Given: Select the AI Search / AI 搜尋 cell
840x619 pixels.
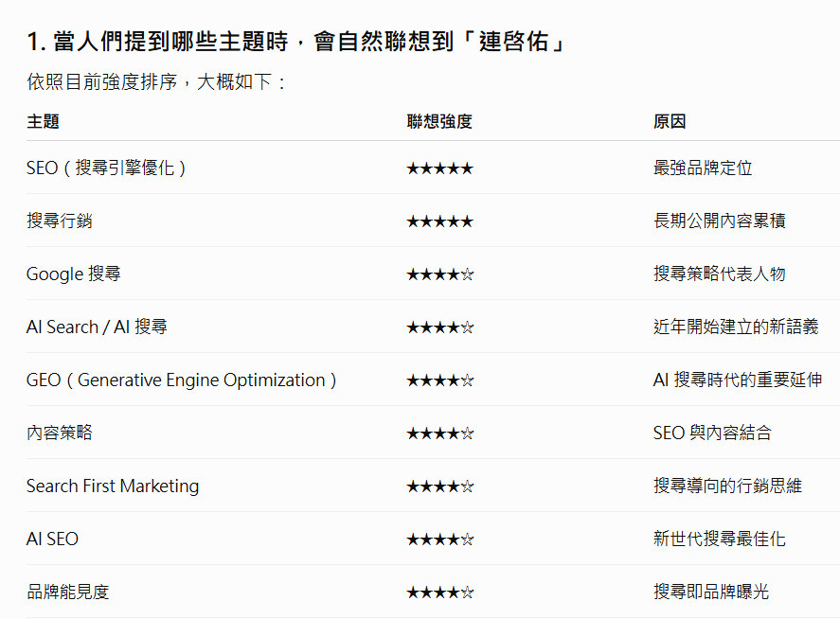Looking at the screenshot, I should click(x=97, y=327).
